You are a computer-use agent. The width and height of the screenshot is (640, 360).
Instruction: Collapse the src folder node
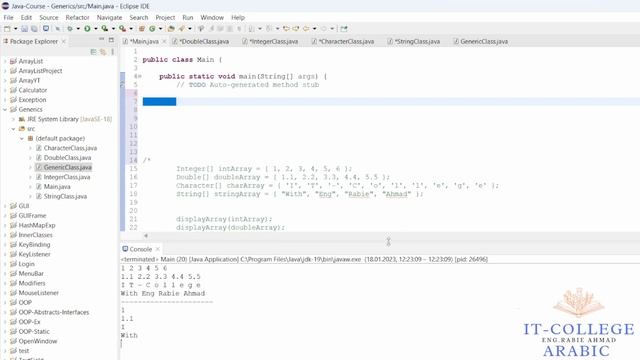point(13,129)
